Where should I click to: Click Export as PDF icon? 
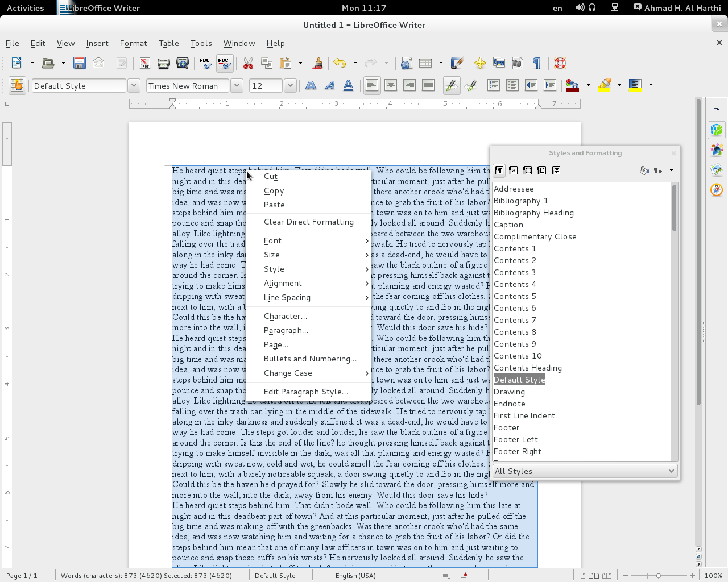145,63
